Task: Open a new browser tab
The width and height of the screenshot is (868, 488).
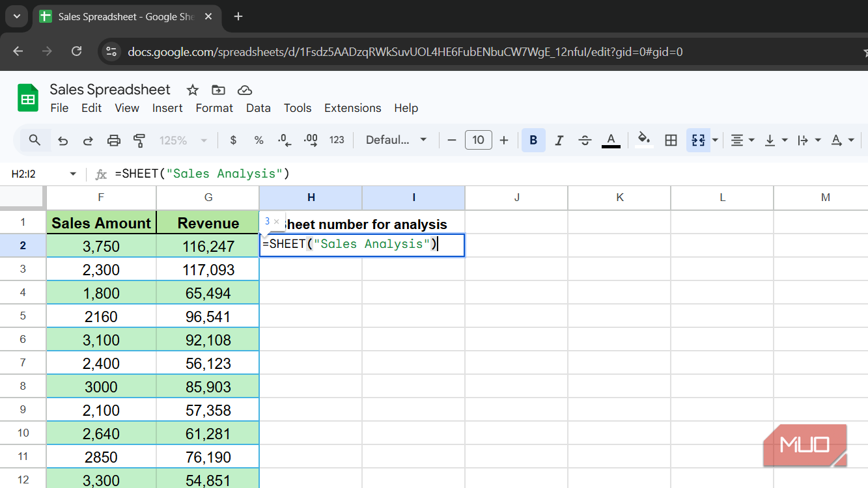Action: pos(238,16)
